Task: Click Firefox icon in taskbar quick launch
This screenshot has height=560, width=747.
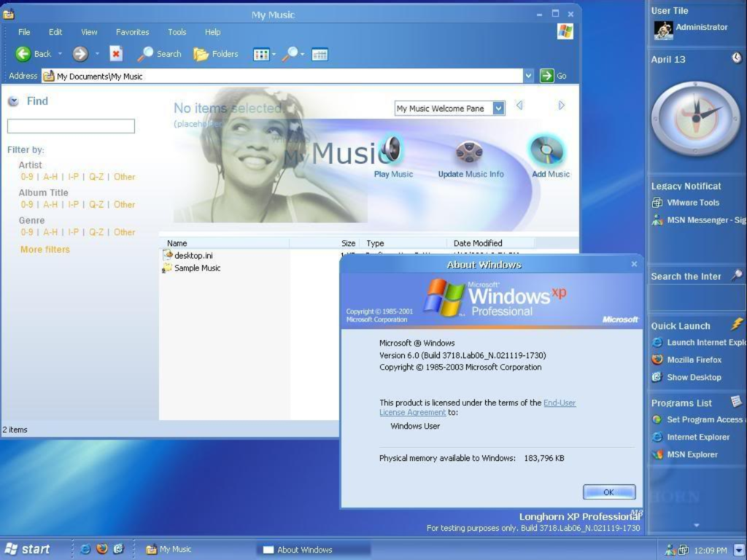Action: pyautogui.click(x=102, y=549)
